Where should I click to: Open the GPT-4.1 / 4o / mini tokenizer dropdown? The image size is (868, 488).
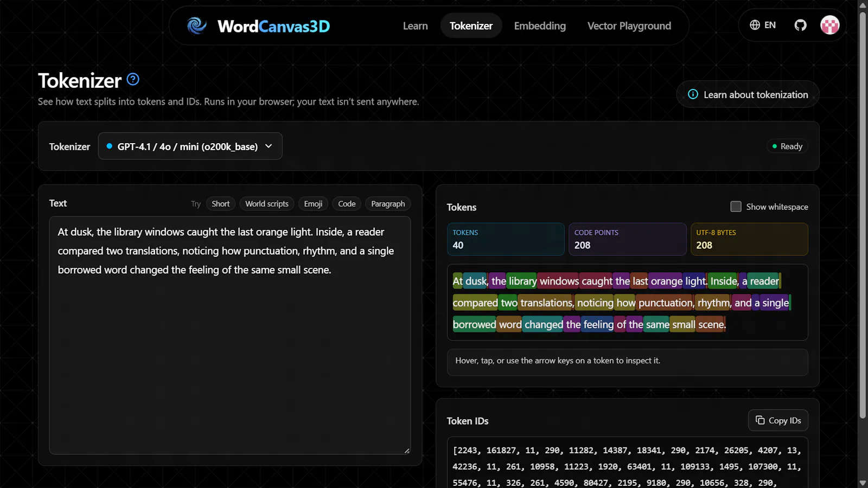[x=190, y=146]
